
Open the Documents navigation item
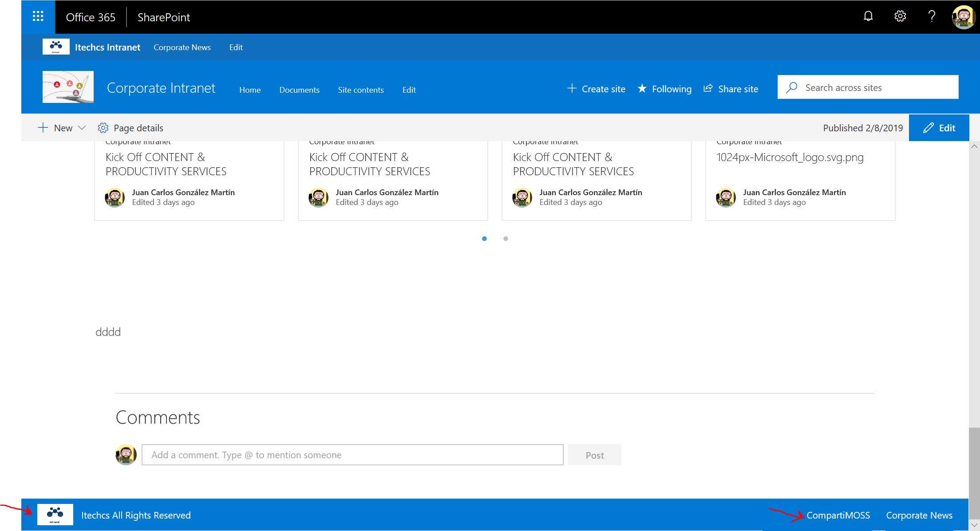299,90
